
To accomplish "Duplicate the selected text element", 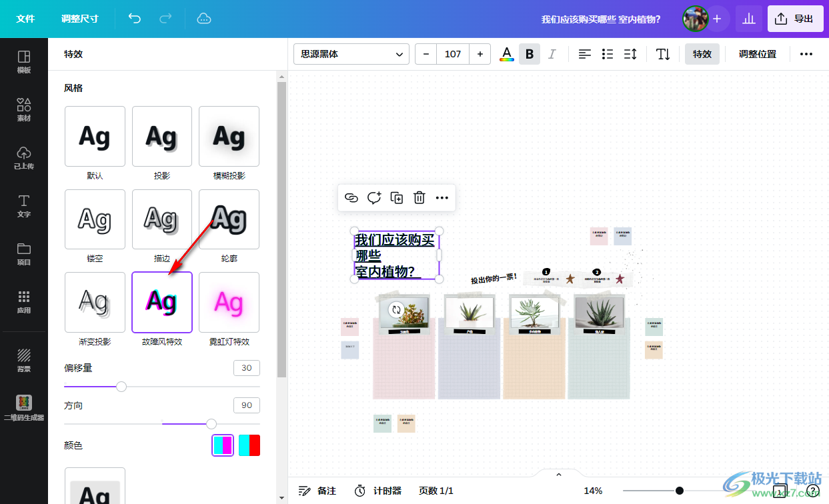I will pyautogui.click(x=397, y=197).
